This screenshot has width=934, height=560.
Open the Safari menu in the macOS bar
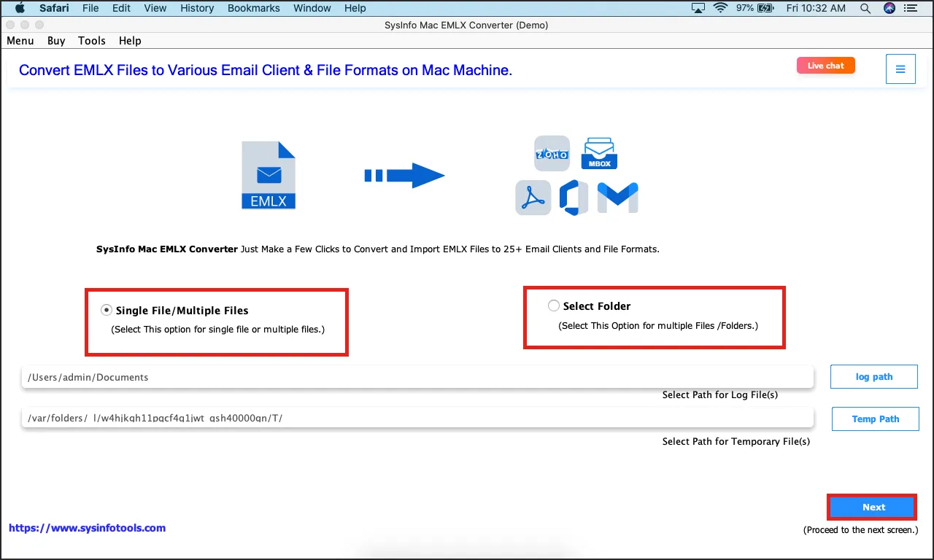[54, 8]
